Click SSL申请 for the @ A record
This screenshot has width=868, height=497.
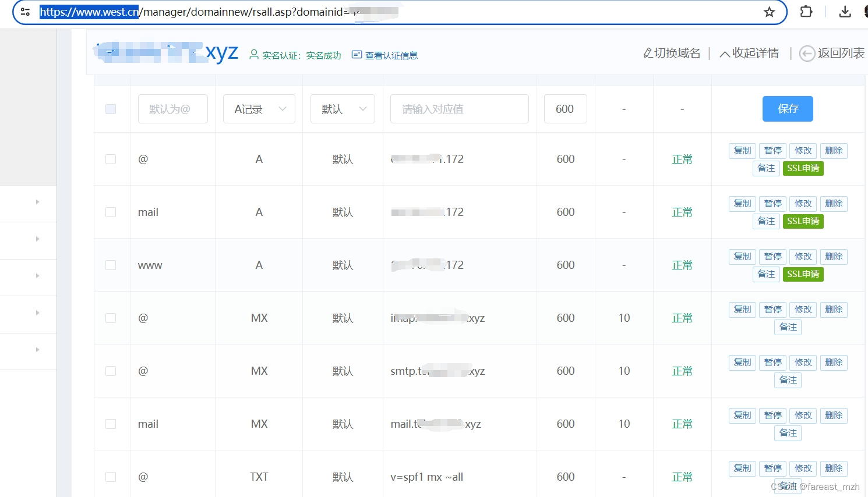coord(803,168)
